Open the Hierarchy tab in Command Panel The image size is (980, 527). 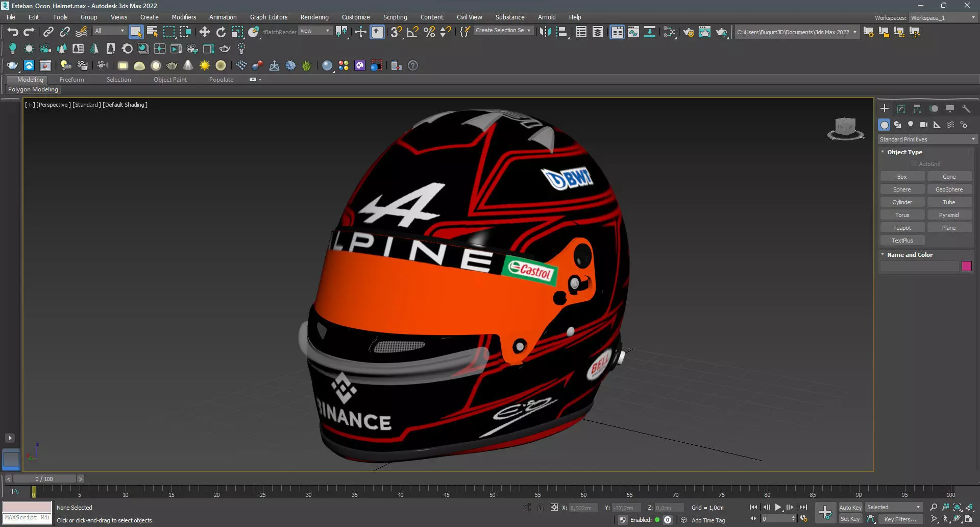917,109
